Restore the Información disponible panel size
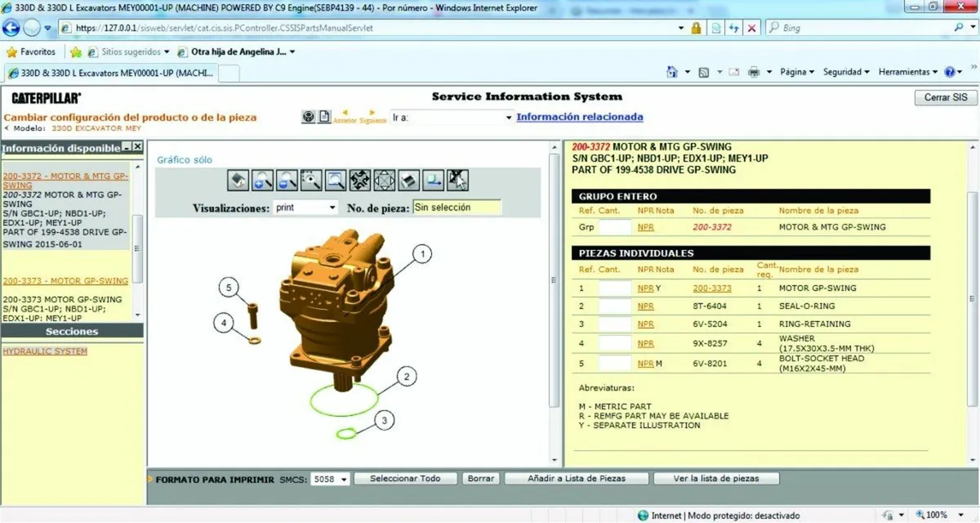Image resolution: width=980 pixels, height=523 pixels. [x=127, y=147]
